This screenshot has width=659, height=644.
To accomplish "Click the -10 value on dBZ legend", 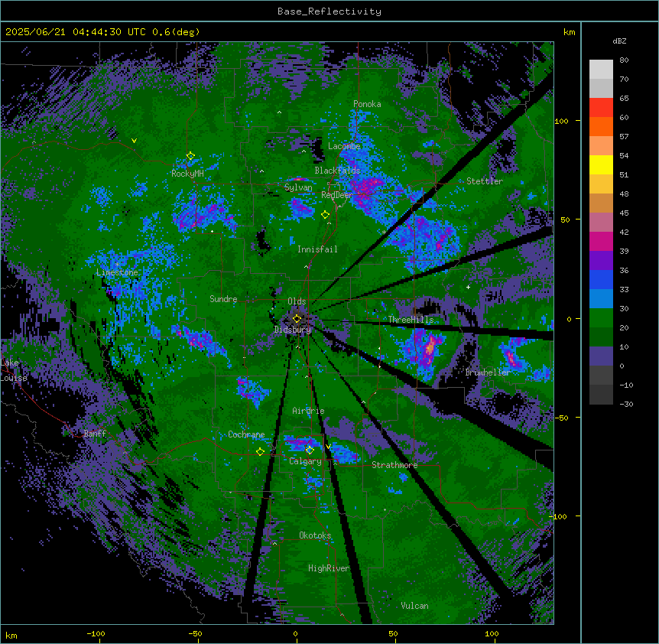I will pyautogui.click(x=626, y=385).
